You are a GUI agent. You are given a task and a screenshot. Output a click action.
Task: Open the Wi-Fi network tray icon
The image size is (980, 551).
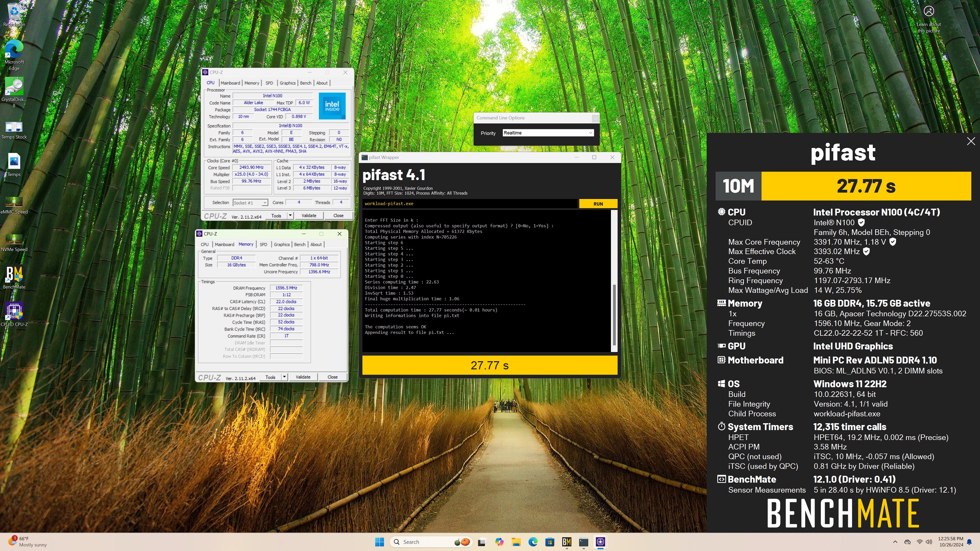pyautogui.click(x=919, y=542)
